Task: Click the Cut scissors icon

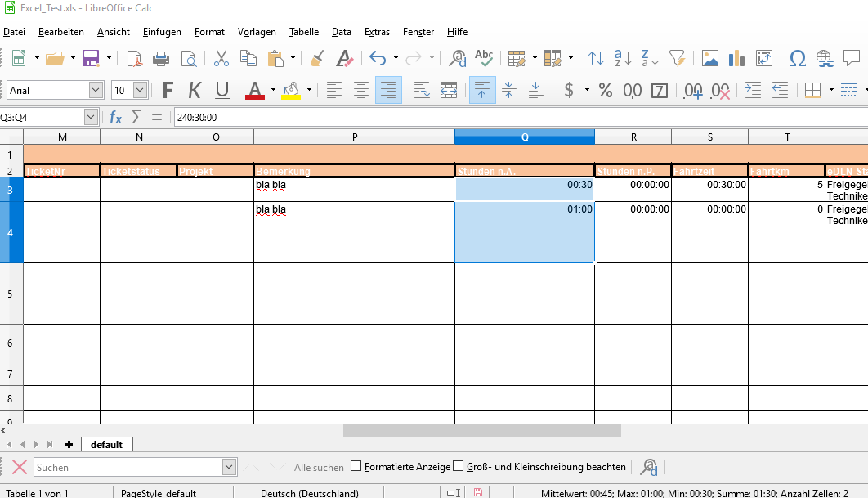Action: coord(221,58)
